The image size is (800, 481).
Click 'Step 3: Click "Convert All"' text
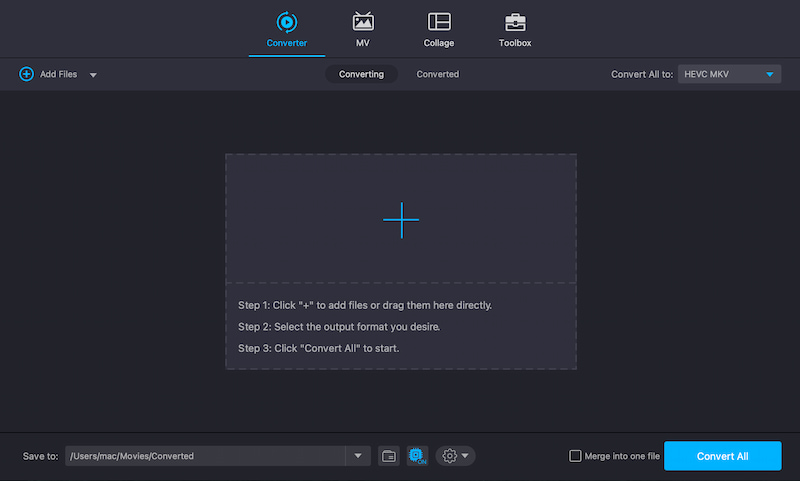(318, 348)
